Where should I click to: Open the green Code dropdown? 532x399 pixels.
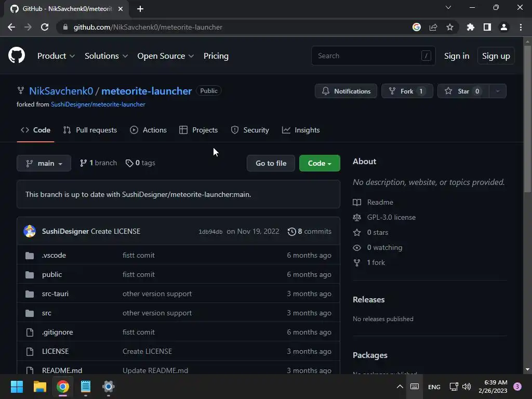[x=320, y=163]
